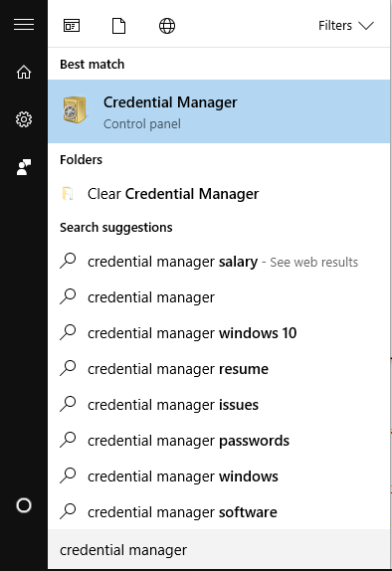This screenshot has width=392, height=571.
Task: Click magnifier icon beside software suggestion
Action: pyautogui.click(x=68, y=511)
